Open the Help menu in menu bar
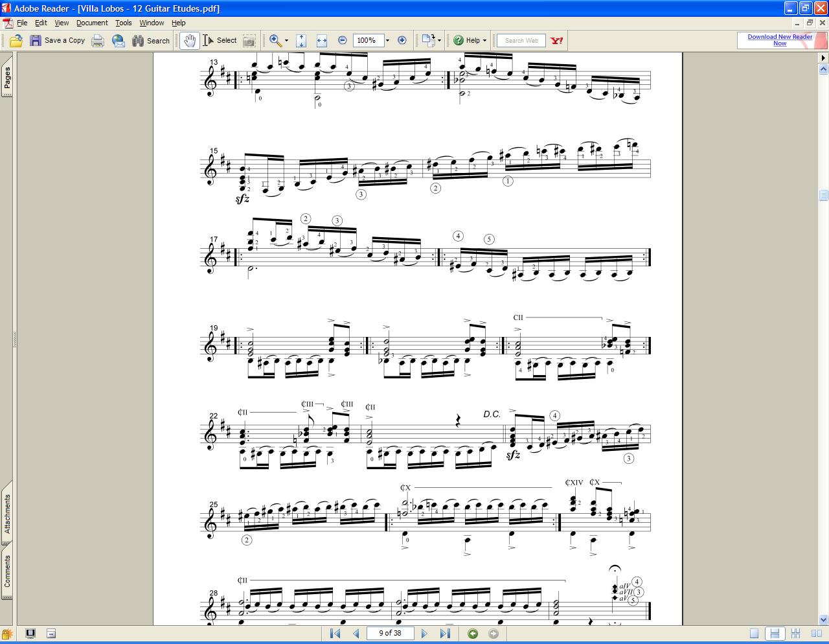This screenshot has height=644, width=829. pos(178,23)
